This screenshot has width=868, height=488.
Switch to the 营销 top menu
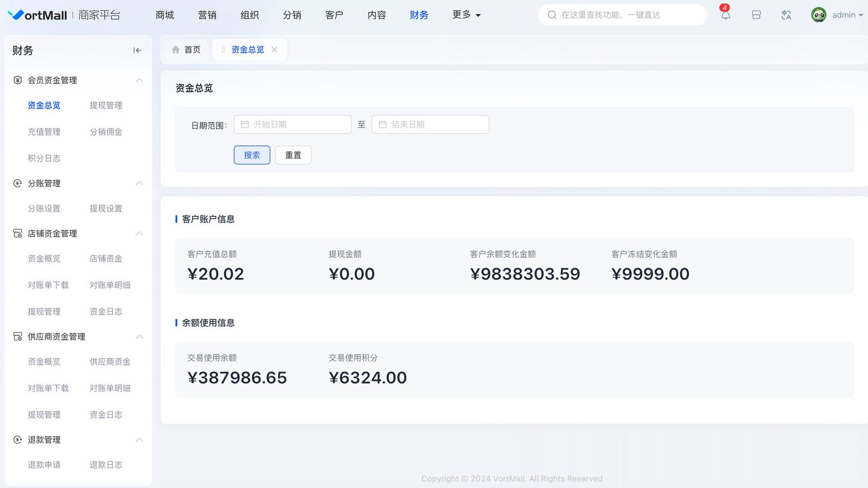207,15
